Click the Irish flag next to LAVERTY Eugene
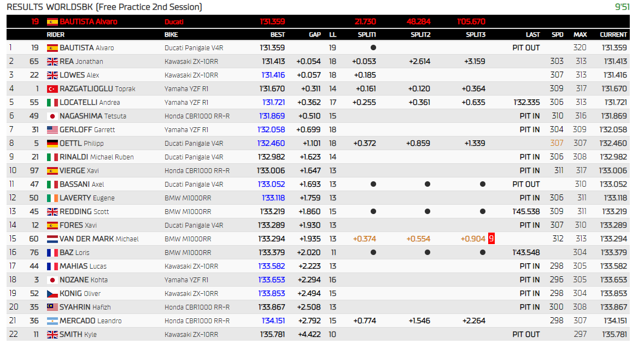 pyautogui.click(x=52, y=198)
